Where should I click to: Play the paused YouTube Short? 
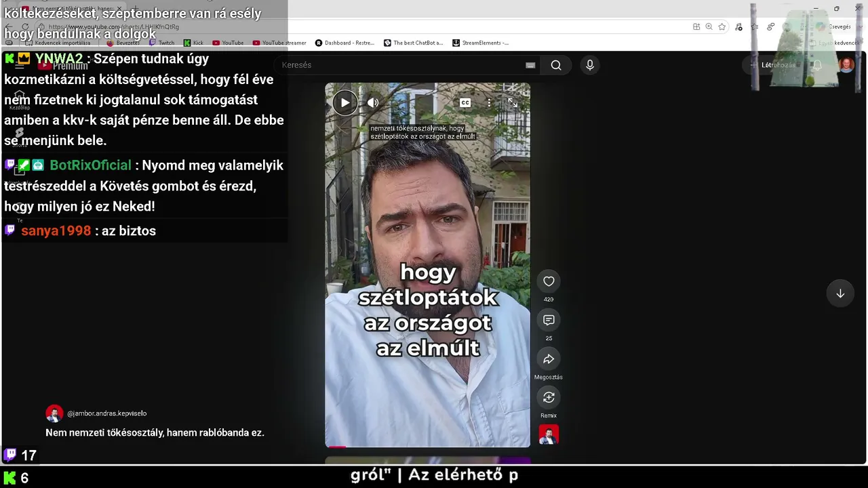coord(344,102)
